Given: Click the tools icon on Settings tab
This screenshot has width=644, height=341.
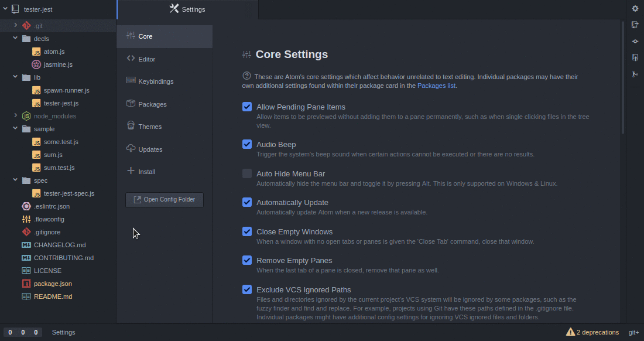Looking at the screenshot, I should 174,9.
